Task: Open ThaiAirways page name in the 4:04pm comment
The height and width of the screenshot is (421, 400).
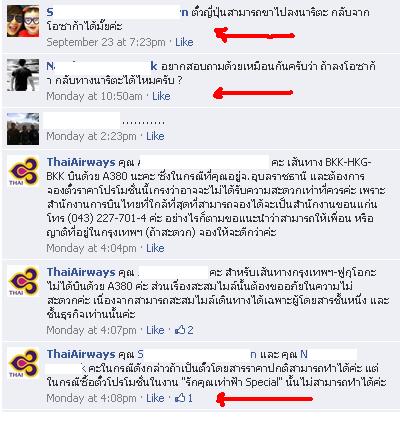Action: click(x=81, y=162)
